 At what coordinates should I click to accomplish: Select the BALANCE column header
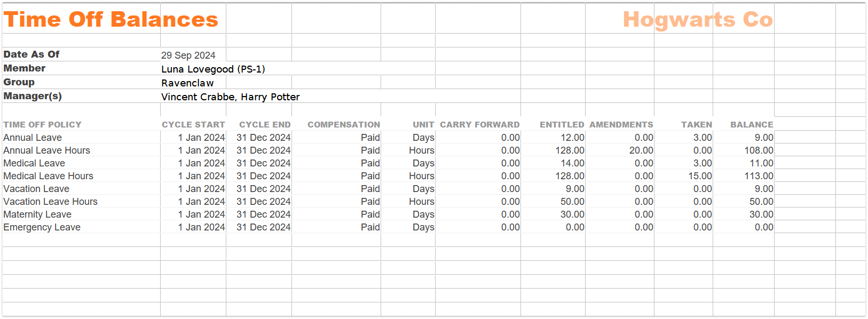pos(752,124)
